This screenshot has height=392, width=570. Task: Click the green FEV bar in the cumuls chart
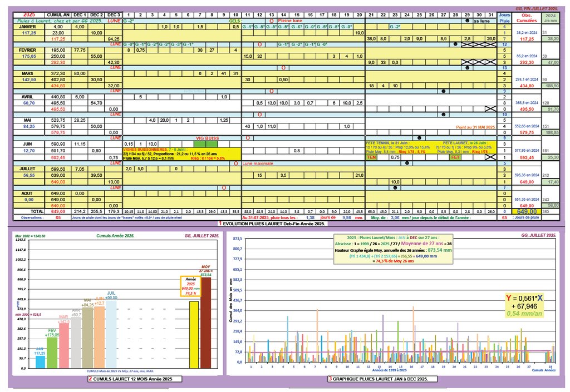(52, 353)
